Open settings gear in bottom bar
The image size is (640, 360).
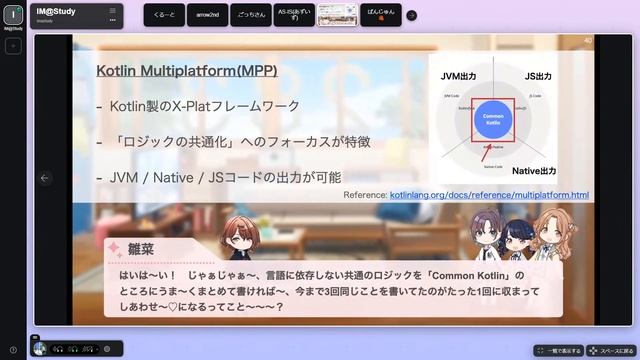coord(107,349)
